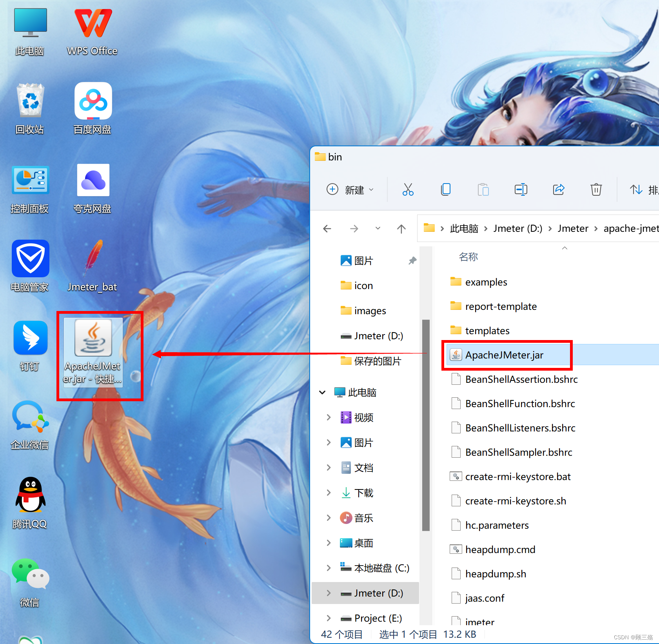This screenshot has height=644, width=659.
Task: Expand the 本地磁盘 (C:) tree node
Action: coord(329,568)
